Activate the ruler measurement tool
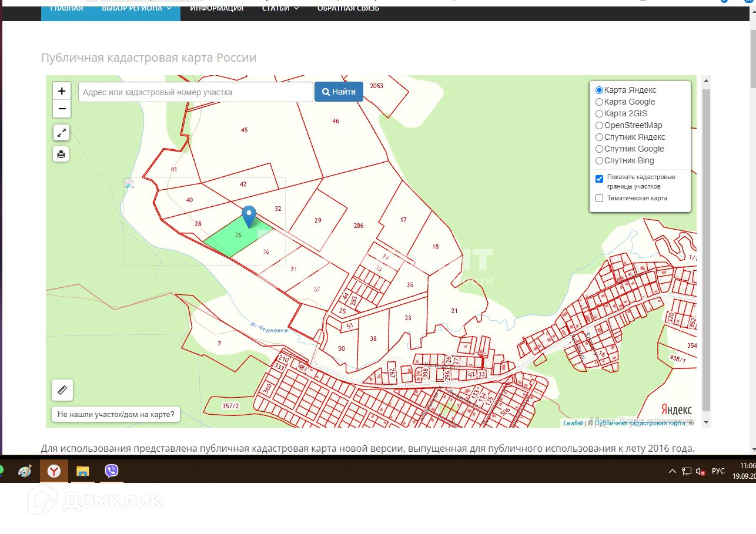The image size is (756, 534). pyautogui.click(x=62, y=390)
